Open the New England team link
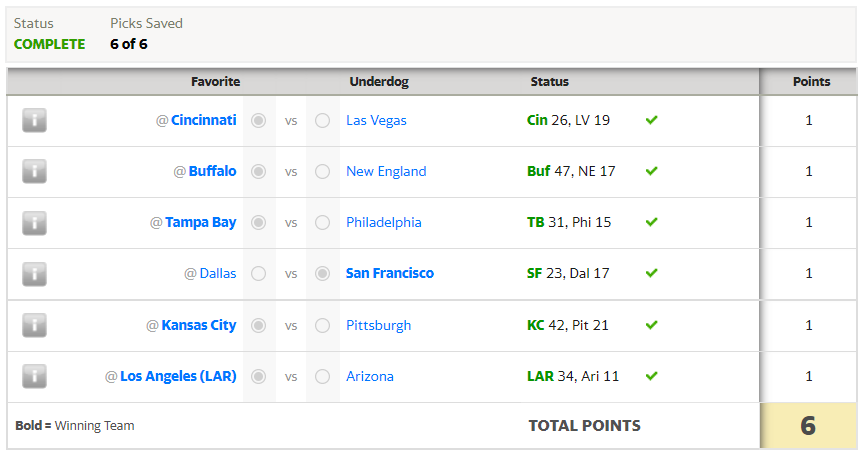The height and width of the screenshot is (457, 868). (386, 172)
